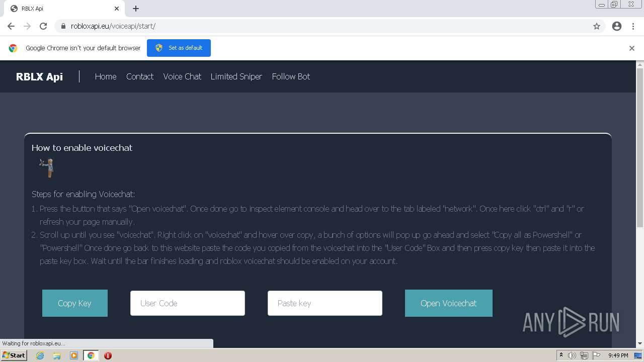Viewport: 644px width, 362px height.
Task: Click the Chrome icon in the notification bar
Action: click(13, 48)
